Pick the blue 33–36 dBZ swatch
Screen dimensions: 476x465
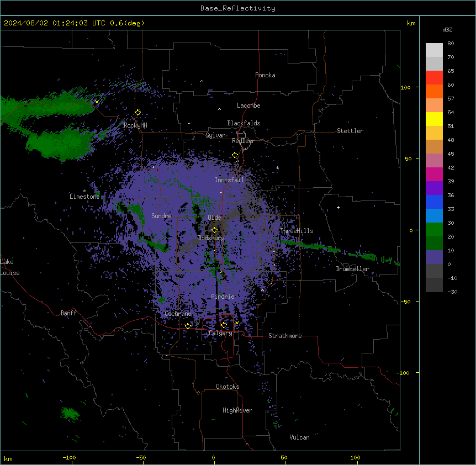[434, 202]
